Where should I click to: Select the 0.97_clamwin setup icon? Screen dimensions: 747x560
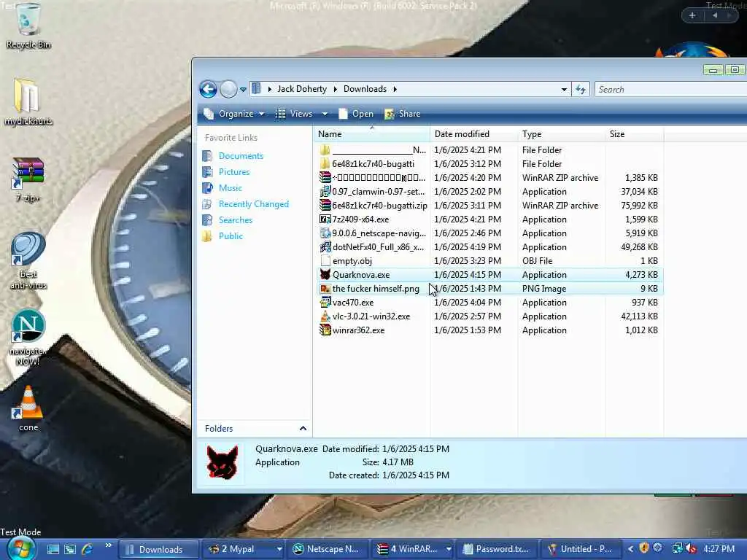(x=325, y=192)
